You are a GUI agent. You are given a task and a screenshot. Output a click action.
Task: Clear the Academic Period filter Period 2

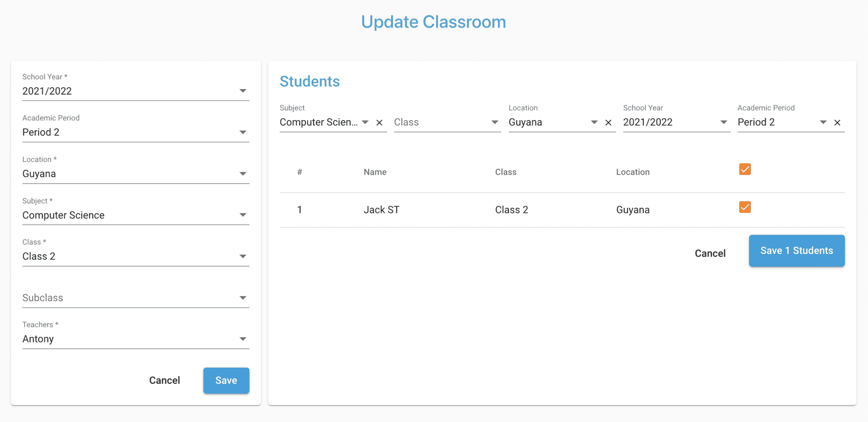pyautogui.click(x=837, y=123)
